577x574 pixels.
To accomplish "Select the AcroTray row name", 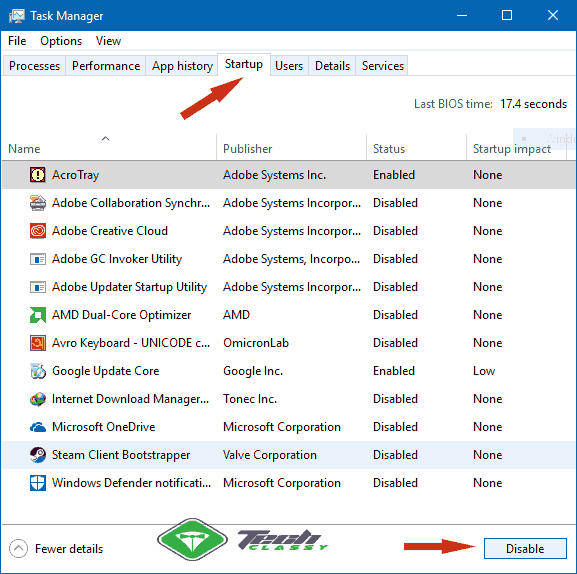I will [x=75, y=175].
